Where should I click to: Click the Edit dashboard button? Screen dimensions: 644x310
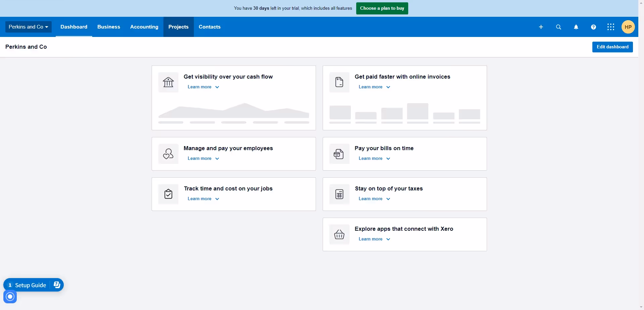point(612,47)
